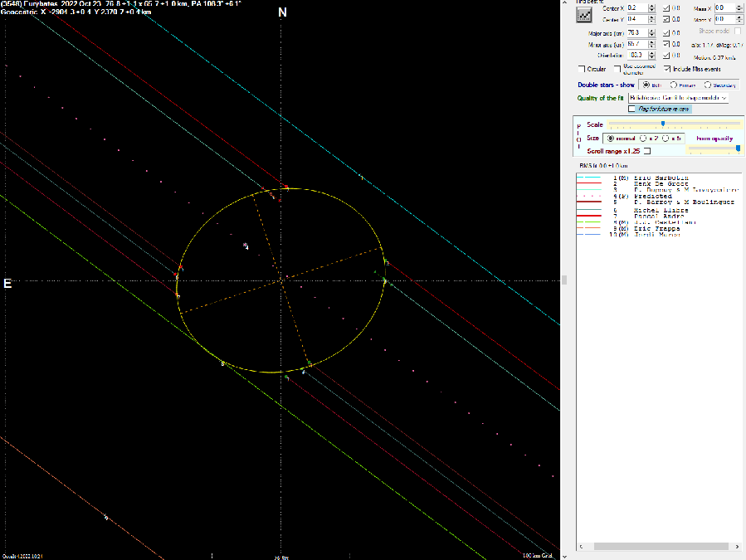746x560 pixels.
Task: Increase Orientation value with the up arrow
Action: pos(651,52)
